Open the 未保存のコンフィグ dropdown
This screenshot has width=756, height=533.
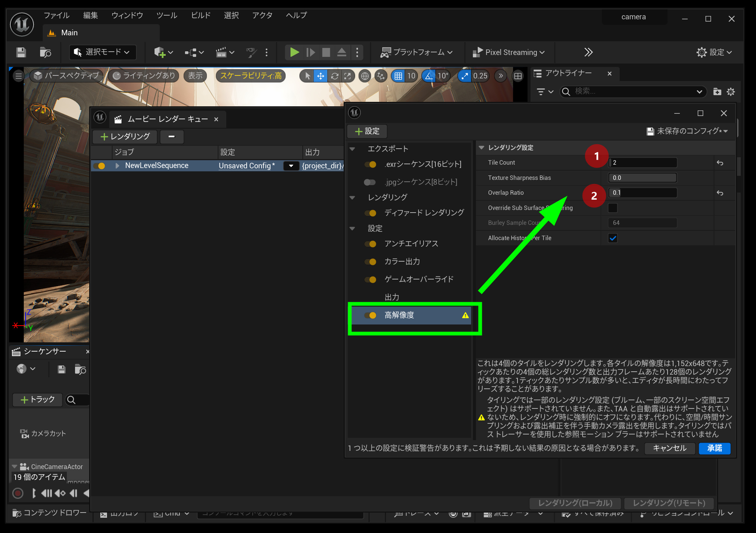(687, 131)
